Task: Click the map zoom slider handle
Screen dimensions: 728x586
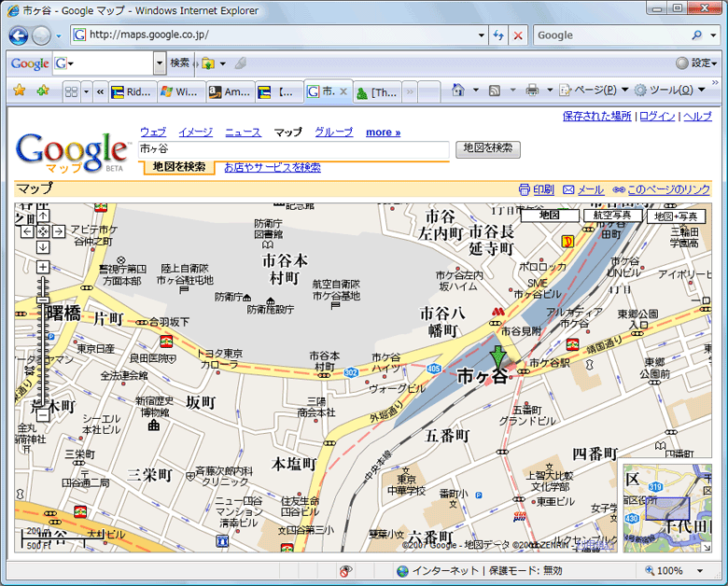Action: pyautogui.click(x=43, y=300)
